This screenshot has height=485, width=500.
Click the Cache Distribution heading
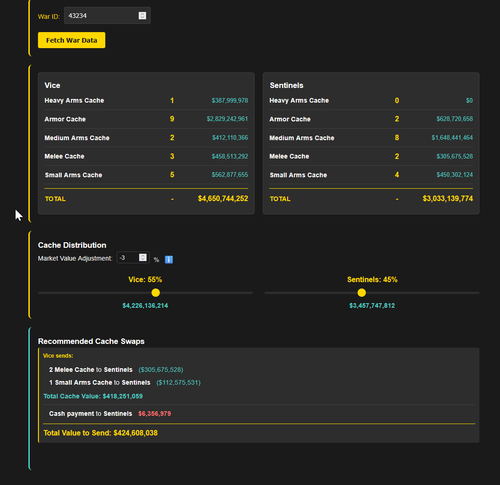tap(72, 245)
